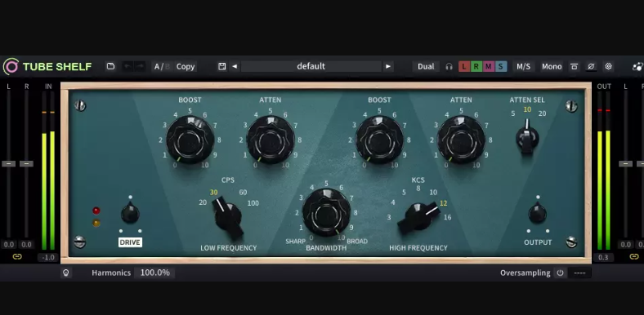644x315 pixels.
Task: Click the BROAD bandwidth label
Action: pyautogui.click(x=357, y=242)
